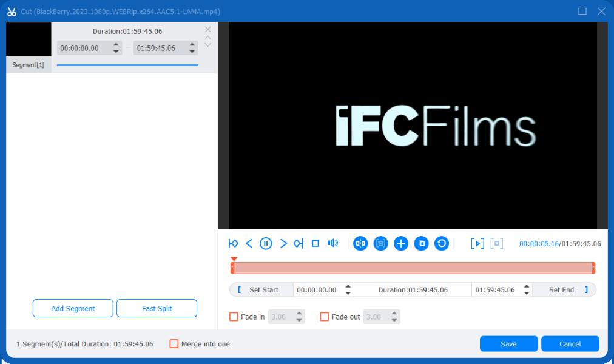Viewport: 614px width, 364px height.
Task: Enable the Fade out checkbox
Action: 324,317
